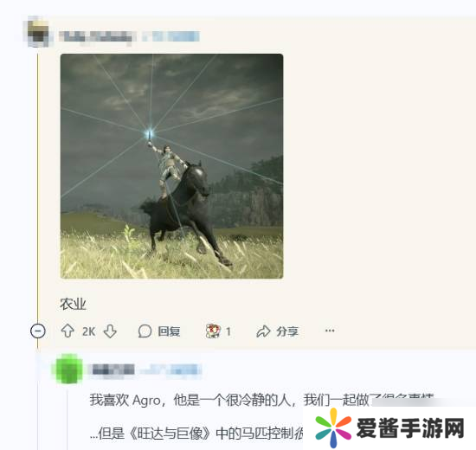
Task: Open the three-dot more options menu
Action: click(x=330, y=331)
